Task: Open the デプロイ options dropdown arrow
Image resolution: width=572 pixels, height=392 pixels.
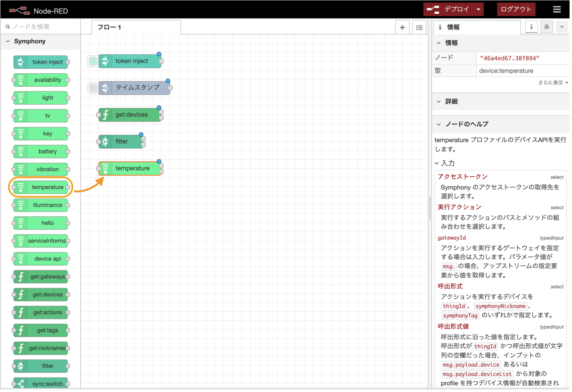Action: (x=478, y=9)
